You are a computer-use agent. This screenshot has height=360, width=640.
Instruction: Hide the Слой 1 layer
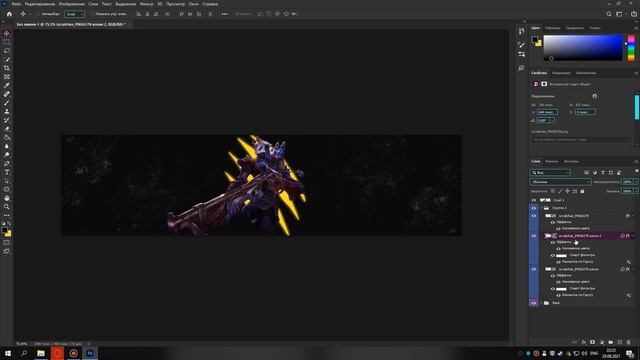[534, 200]
